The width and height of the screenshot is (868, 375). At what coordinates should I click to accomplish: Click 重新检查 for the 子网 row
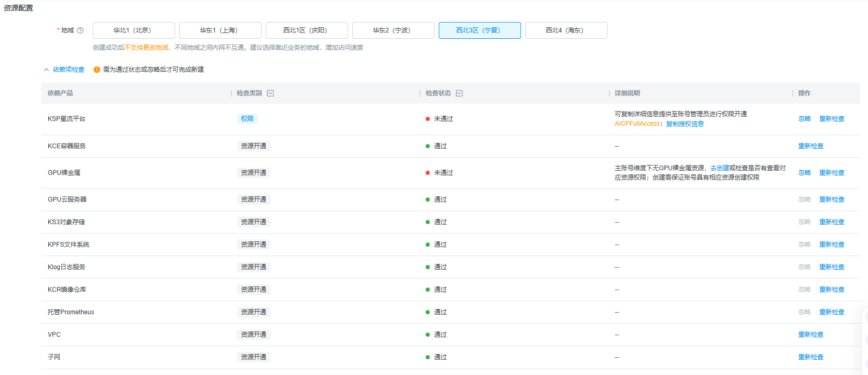click(x=810, y=357)
